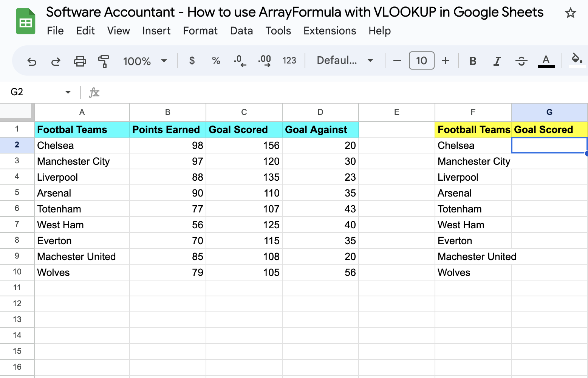Click the select-all corner box
Screen dimensions: 588x378
(x=17, y=112)
